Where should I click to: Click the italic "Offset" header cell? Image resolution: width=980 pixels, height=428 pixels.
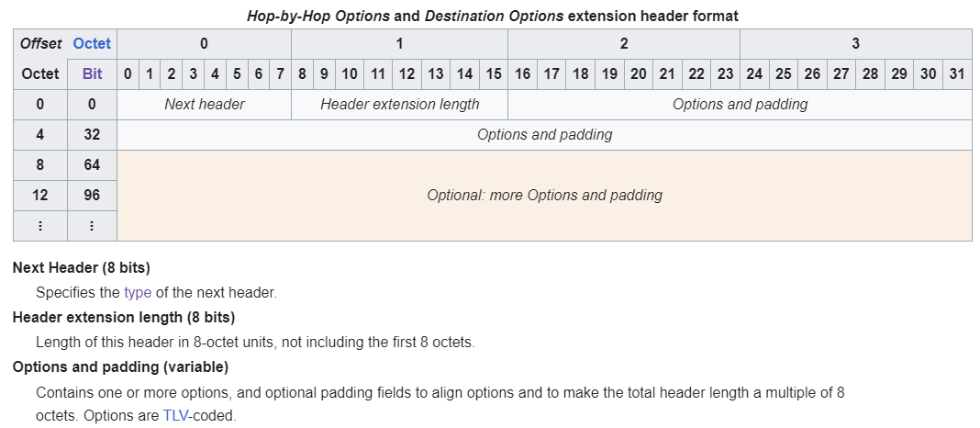(40, 43)
